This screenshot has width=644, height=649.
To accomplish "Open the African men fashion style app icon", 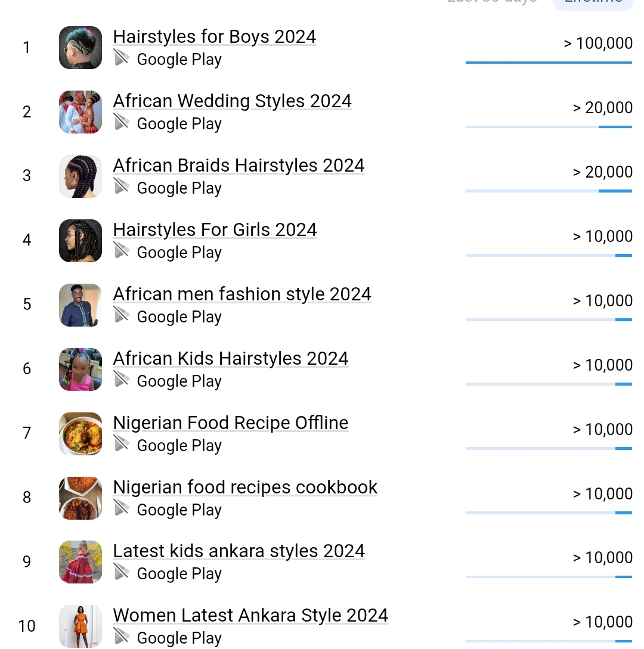I will point(80,305).
